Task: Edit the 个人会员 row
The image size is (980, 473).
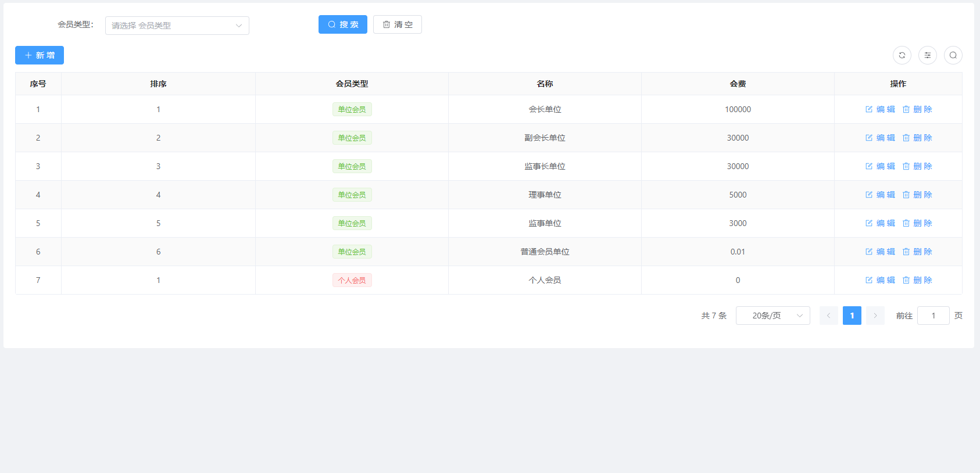Action: tap(880, 280)
